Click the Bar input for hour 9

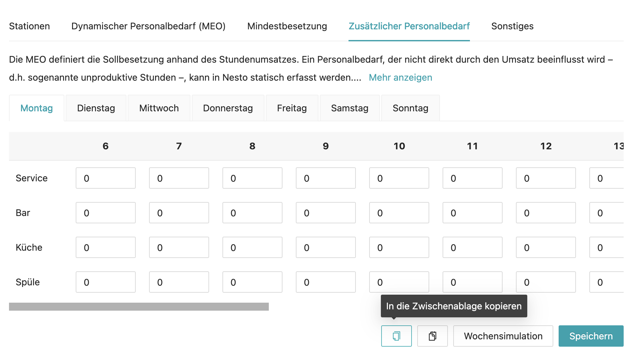326,213
